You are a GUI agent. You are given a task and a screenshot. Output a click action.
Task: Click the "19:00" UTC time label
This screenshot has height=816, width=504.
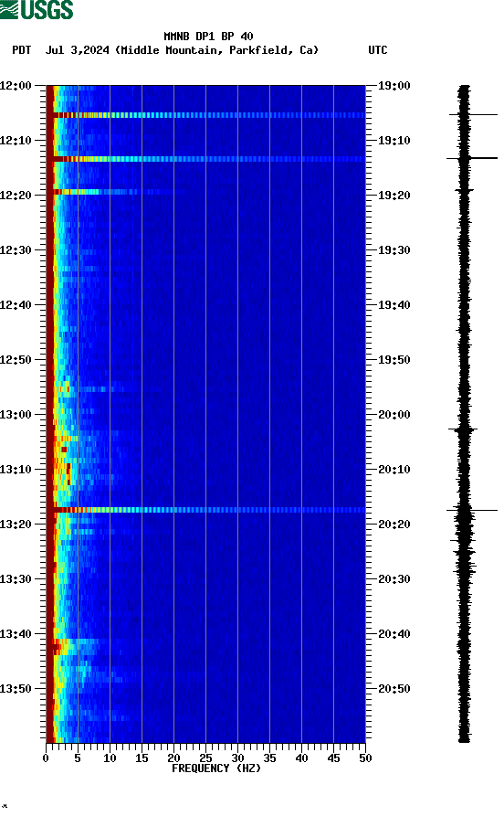click(x=394, y=85)
